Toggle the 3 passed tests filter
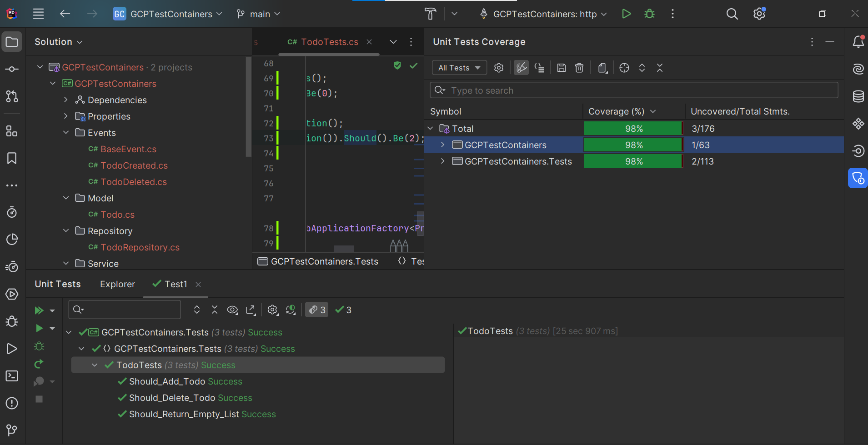 343,310
